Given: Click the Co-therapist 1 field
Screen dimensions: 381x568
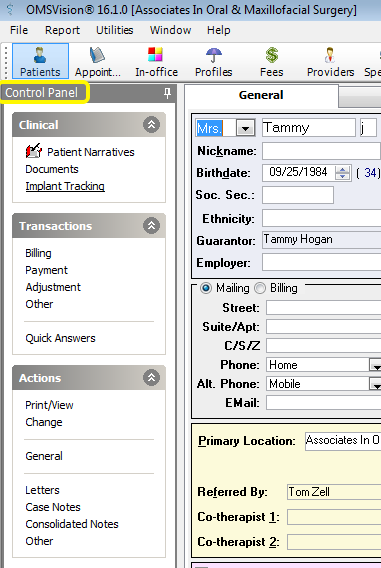Looking at the screenshot, I should (334, 517).
